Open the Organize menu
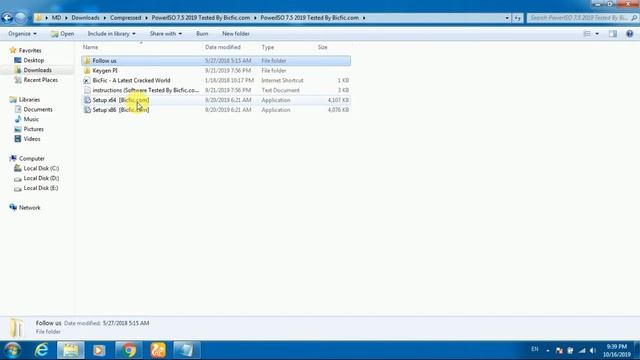Viewport: 640px width, 360px height. point(22,34)
